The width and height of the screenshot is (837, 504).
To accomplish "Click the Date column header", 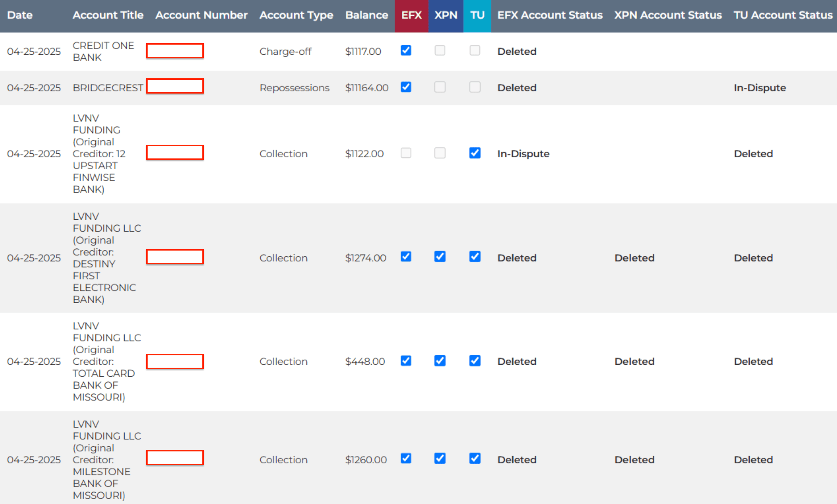I will [x=20, y=15].
